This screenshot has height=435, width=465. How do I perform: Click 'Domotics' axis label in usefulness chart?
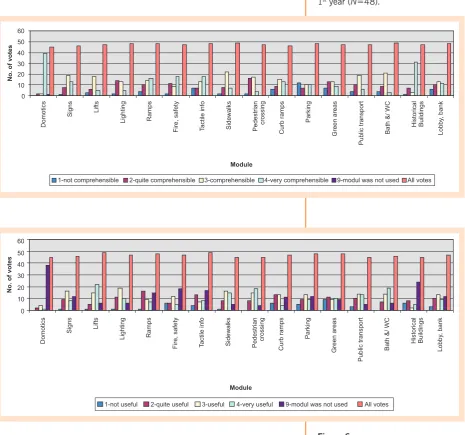click(43, 331)
